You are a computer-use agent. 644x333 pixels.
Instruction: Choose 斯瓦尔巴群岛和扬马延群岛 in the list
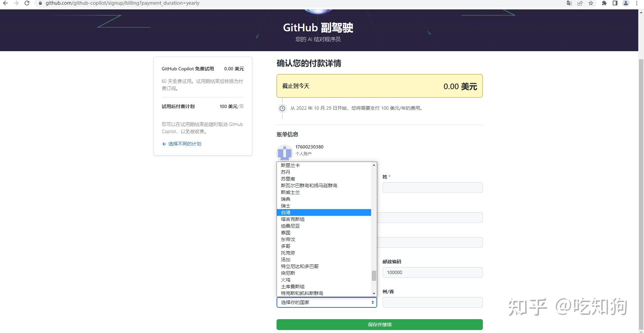(324, 186)
